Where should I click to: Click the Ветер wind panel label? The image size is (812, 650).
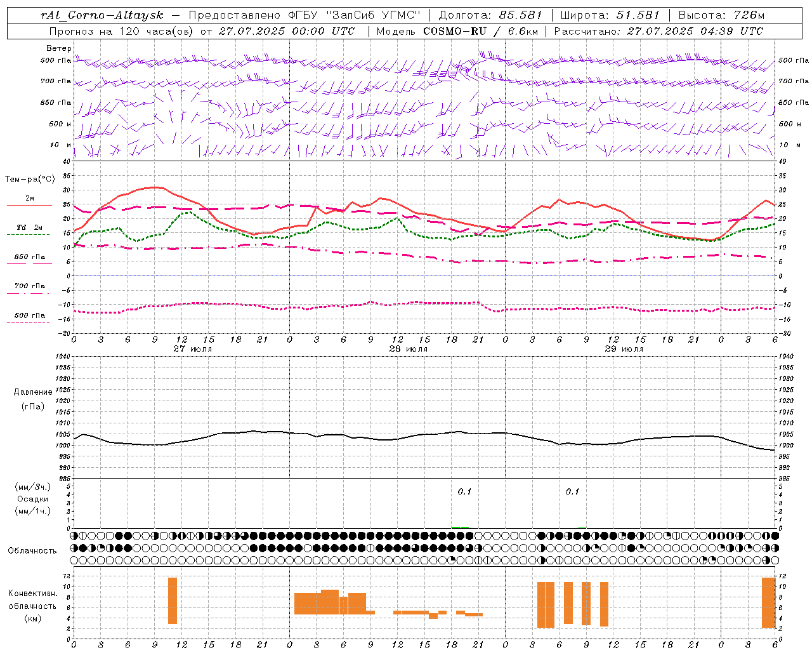[x=59, y=48]
